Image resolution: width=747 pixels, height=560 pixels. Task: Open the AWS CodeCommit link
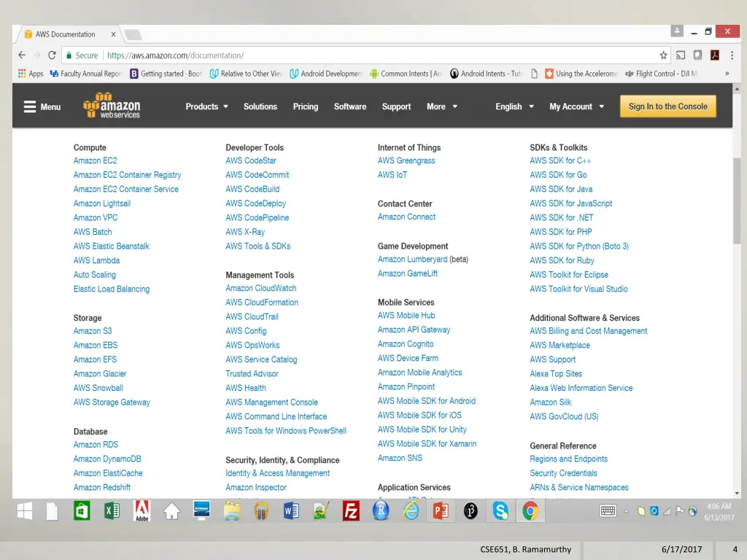click(258, 175)
